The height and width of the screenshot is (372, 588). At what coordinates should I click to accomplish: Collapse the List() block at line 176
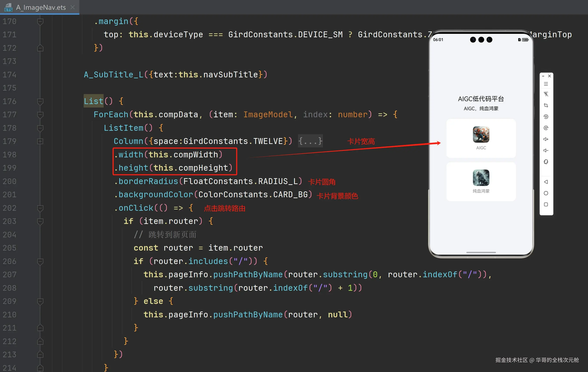click(x=40, y=101)
